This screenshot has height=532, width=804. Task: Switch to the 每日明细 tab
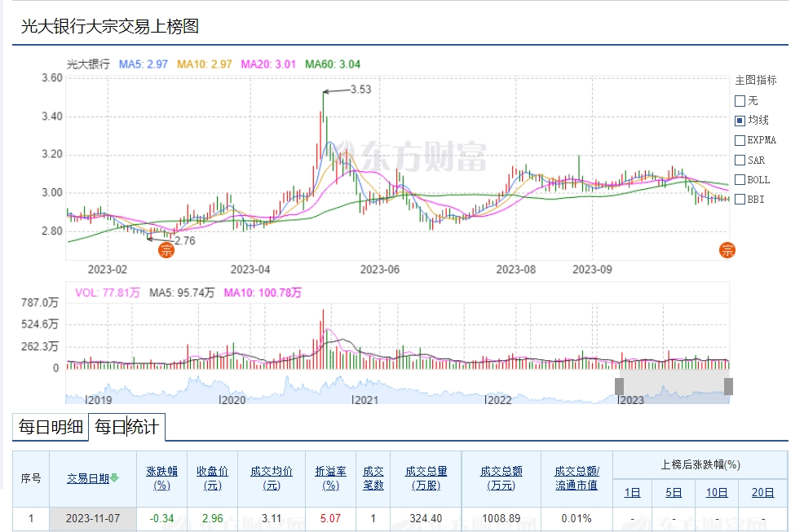click(x=51, y=427)
